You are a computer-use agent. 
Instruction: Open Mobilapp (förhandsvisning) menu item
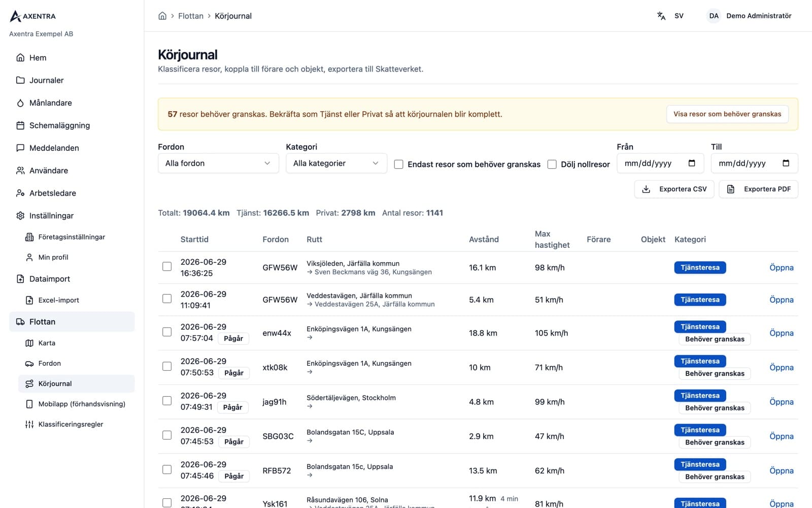point(77,404)
